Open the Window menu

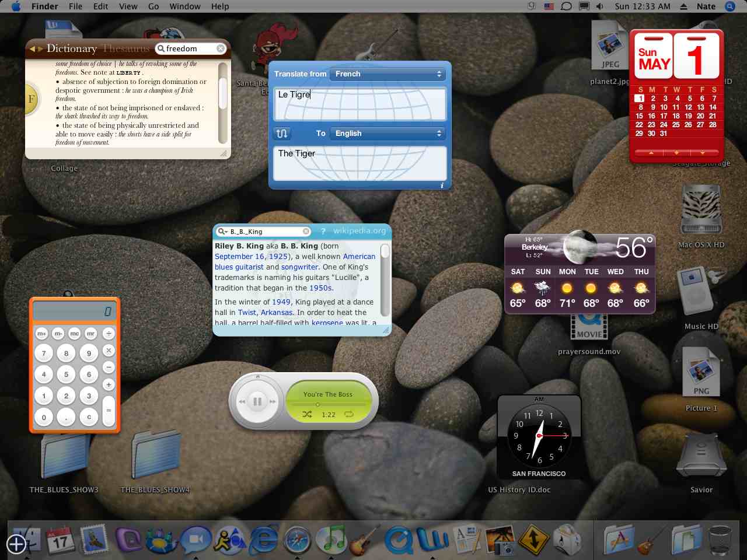185,6
